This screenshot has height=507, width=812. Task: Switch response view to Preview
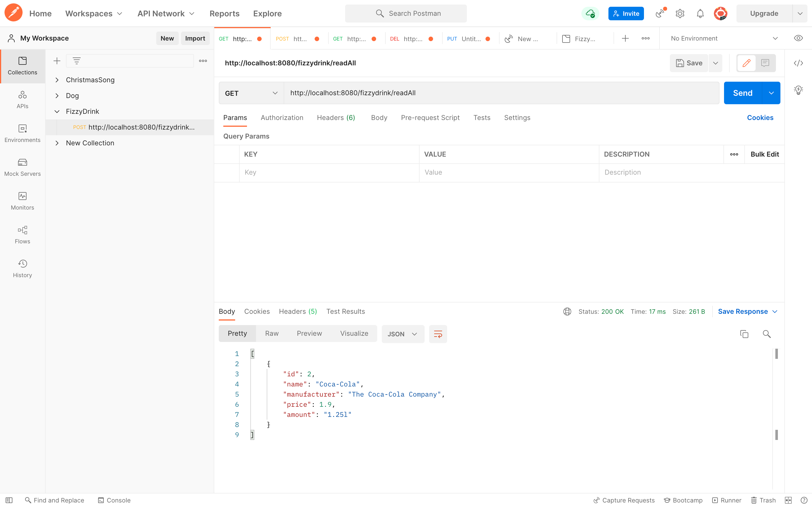(309, 333)
